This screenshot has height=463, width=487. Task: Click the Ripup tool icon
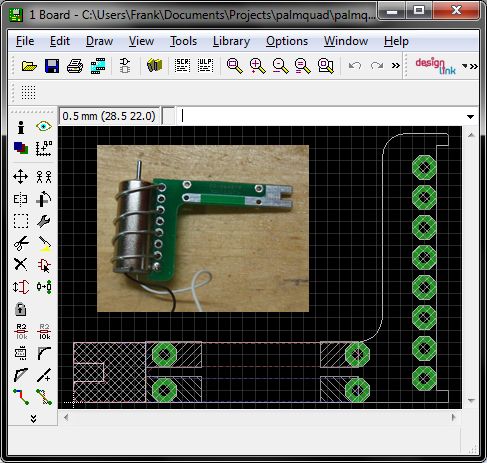pyautogui.click(x=44, y=397)
